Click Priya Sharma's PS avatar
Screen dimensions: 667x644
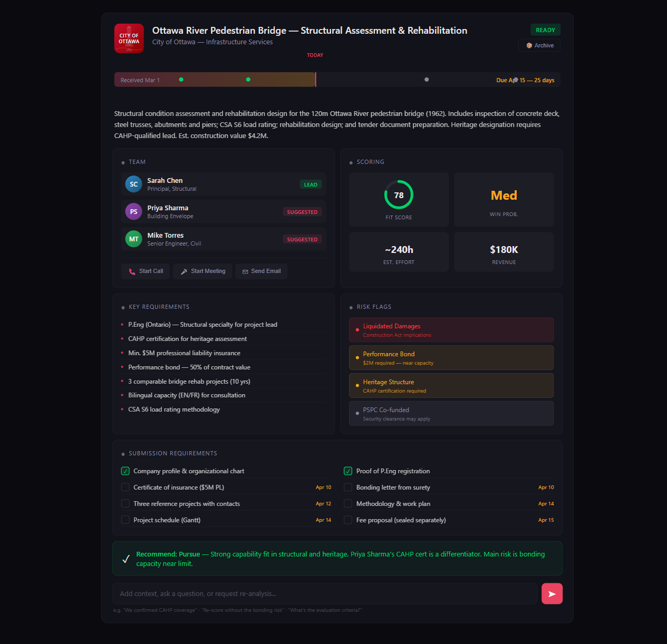[x=134, y=212]
